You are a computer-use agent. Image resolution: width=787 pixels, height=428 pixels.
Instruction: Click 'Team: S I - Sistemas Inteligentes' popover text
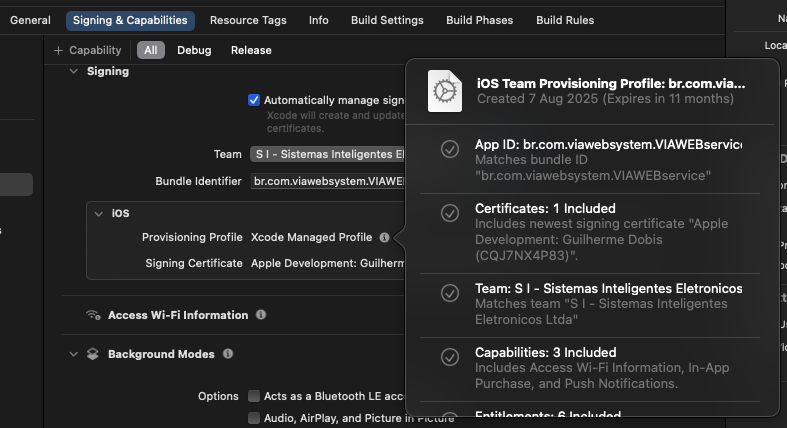point(608,289)
